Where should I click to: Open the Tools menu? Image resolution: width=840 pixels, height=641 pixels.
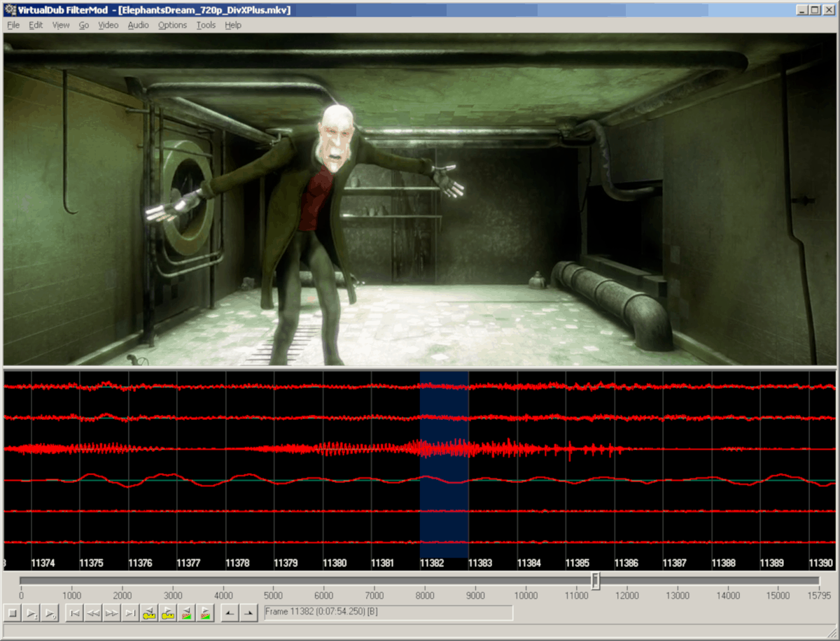click(206, 24)
